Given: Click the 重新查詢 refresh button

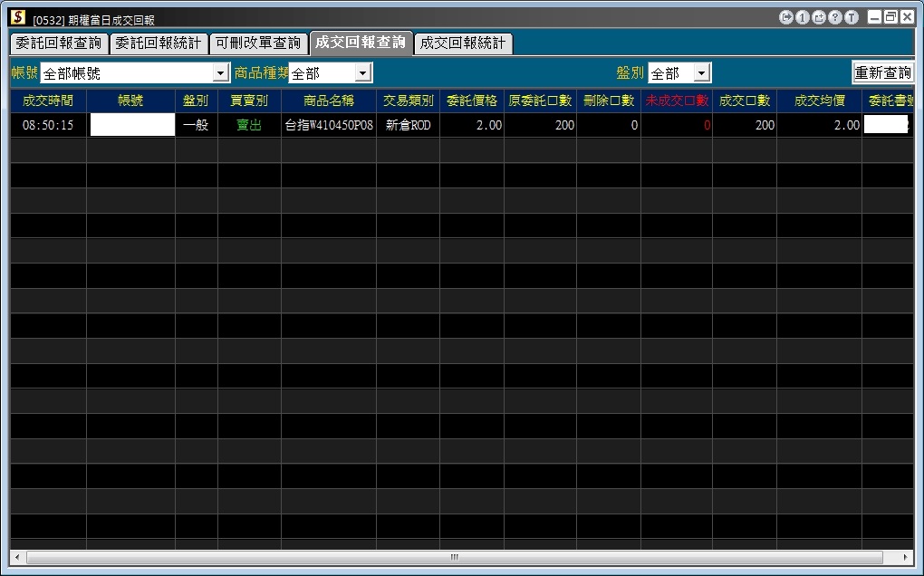Looking at the screenshot, I should click(x=882, y=72).
